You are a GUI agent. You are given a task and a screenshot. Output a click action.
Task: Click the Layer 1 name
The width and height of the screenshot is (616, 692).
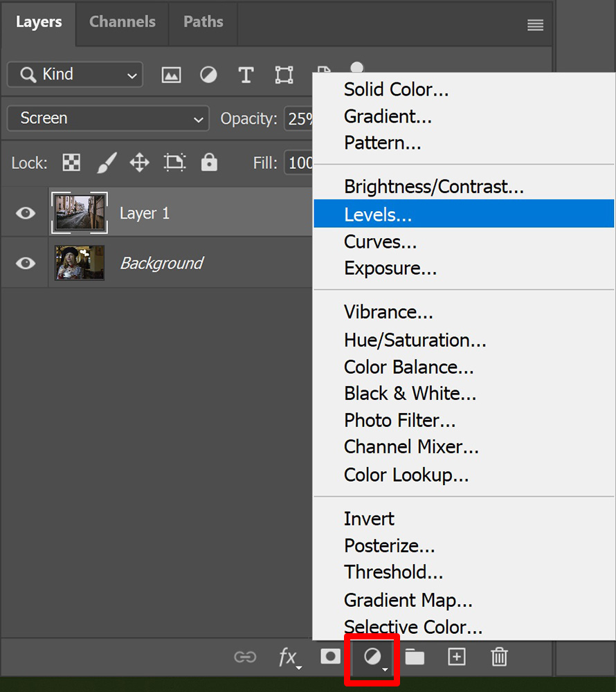tap(145, 214)
